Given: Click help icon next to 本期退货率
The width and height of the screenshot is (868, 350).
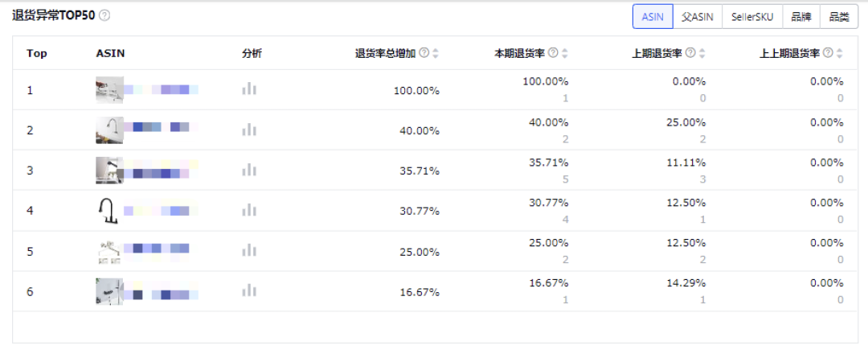Looking at the screenshot, I should pyautogui.click(x=553, y=53).
